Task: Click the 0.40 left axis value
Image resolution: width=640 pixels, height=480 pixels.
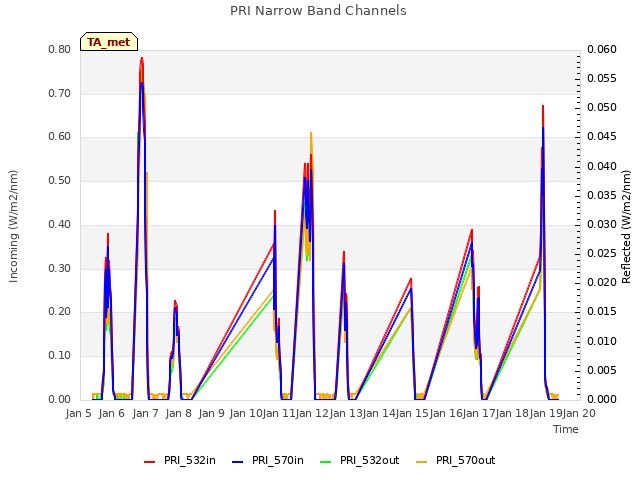Action: pos(60,224)
